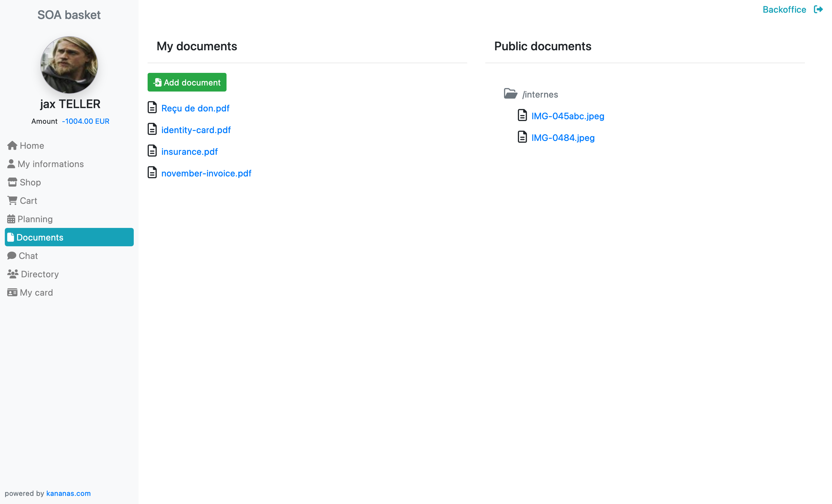
Task: Click the file icon beside IMG-0484.jpeg
Action: click(x=522, y=137)
